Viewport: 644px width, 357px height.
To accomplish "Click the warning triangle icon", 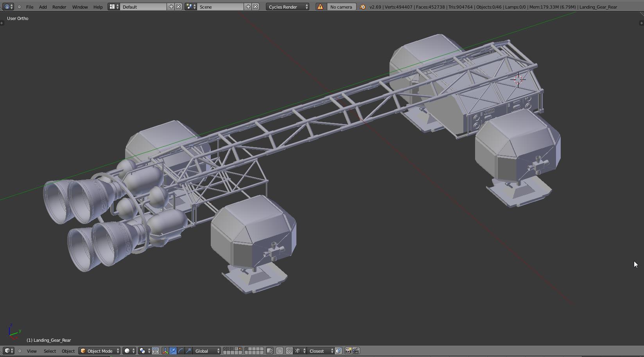I will (x=320, y=7).
